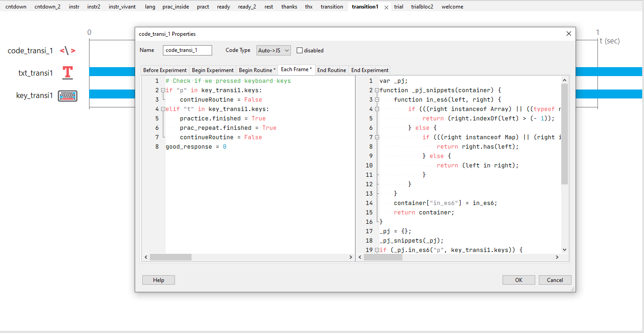Collapse the Python elif fold at line 4

[163, 109]
